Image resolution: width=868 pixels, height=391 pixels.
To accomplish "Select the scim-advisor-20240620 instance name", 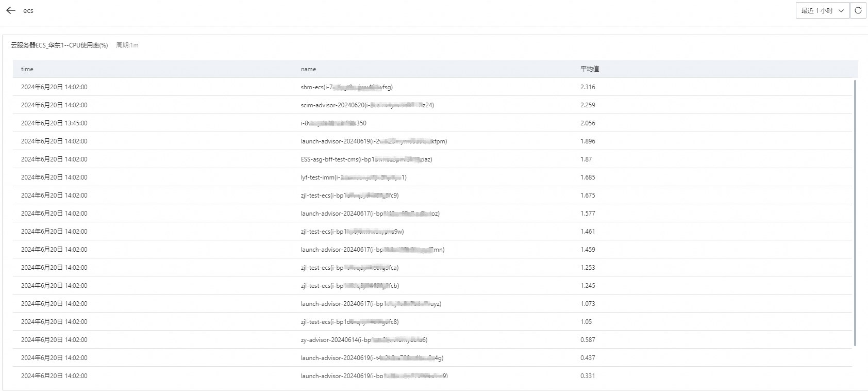I will [x=368, y=105].
